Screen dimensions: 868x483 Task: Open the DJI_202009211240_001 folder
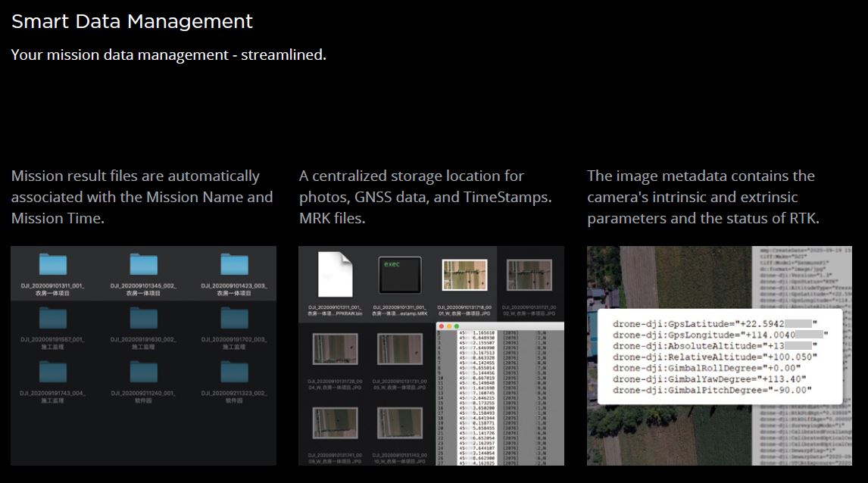[143, 372]
